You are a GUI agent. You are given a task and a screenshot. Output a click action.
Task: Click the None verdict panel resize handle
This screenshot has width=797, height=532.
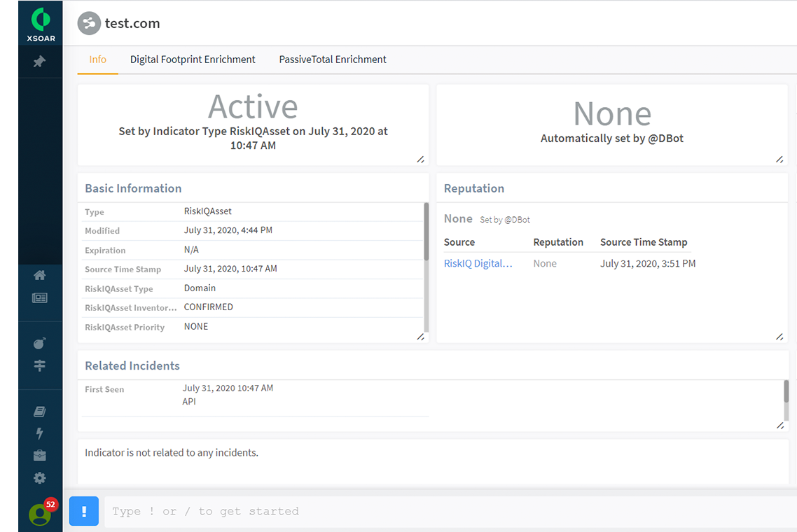coord(779,160)
